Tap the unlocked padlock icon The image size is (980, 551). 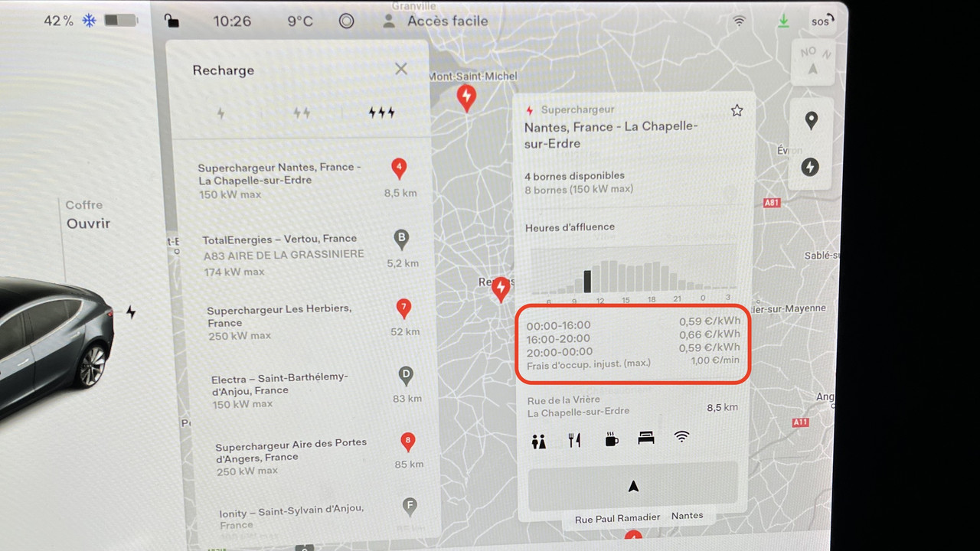tap(172, 21)
